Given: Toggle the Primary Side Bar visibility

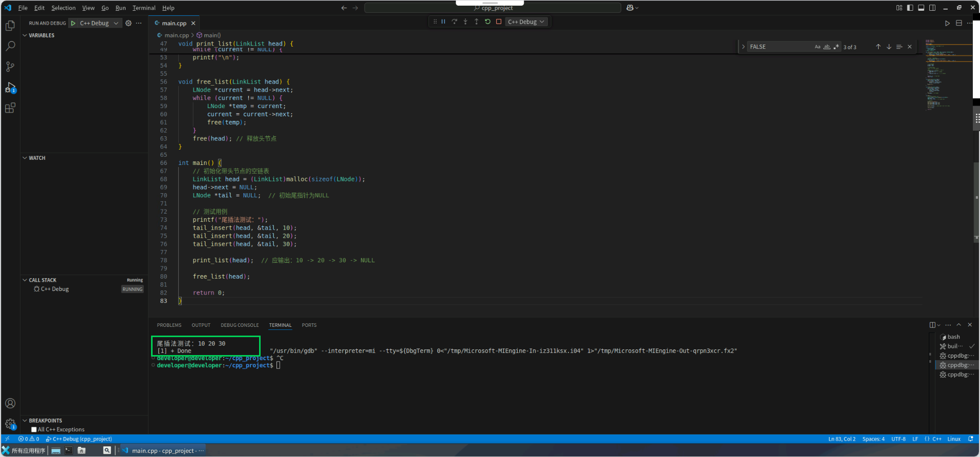Looking at the screenshot, I should (x=910, y=8).
